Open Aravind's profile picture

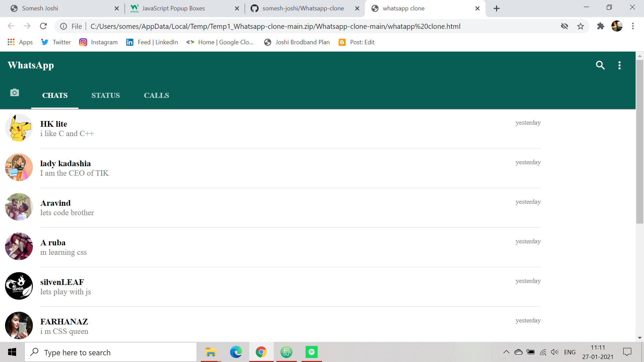(x=19, y=207)
